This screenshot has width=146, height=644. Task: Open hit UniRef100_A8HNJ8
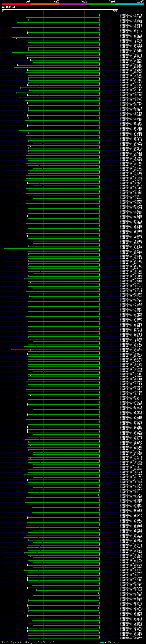131,15
